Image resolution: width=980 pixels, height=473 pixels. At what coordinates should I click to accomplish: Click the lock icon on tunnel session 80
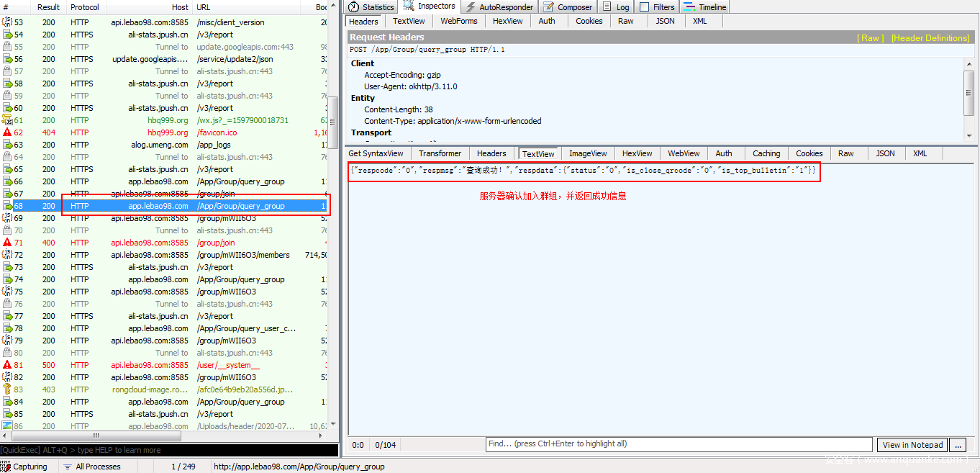point(7,353)
